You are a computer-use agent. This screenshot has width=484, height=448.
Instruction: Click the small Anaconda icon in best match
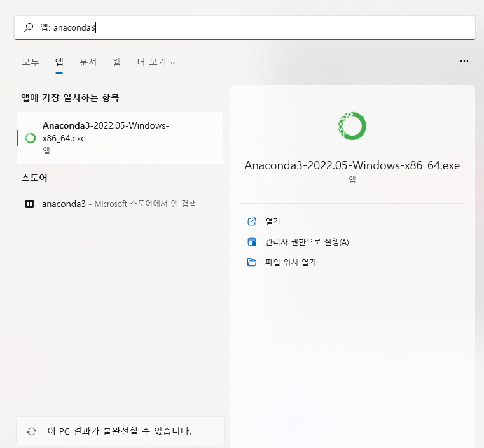(31, 138)
